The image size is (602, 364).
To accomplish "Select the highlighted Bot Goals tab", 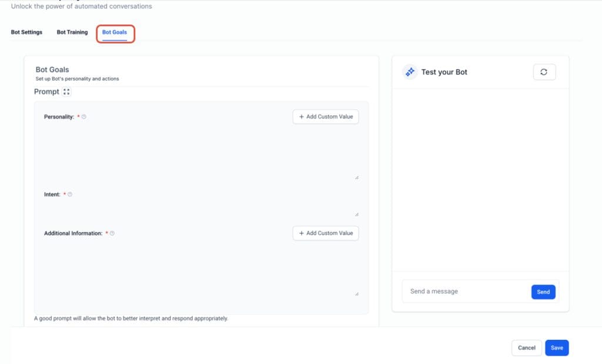I will [x=115, y=32].
